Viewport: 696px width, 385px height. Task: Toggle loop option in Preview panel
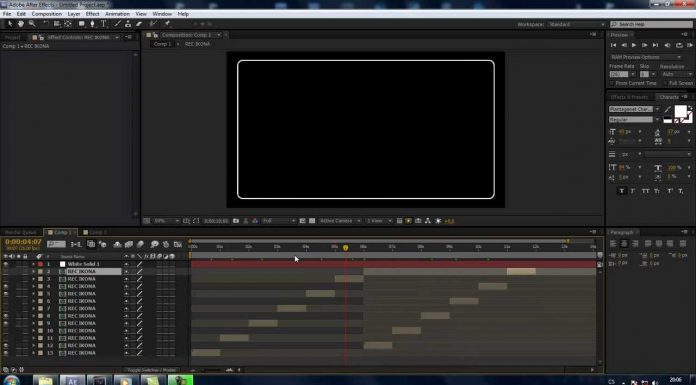coord(679,45)
